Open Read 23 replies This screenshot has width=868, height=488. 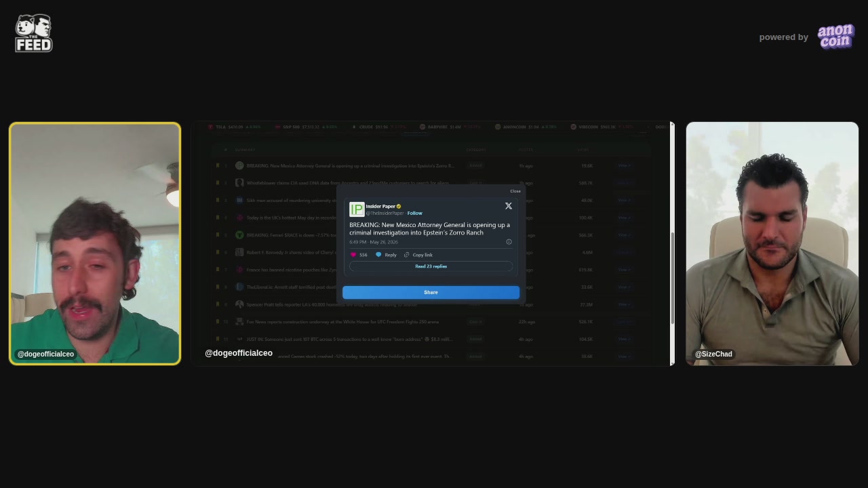(431, 266)
